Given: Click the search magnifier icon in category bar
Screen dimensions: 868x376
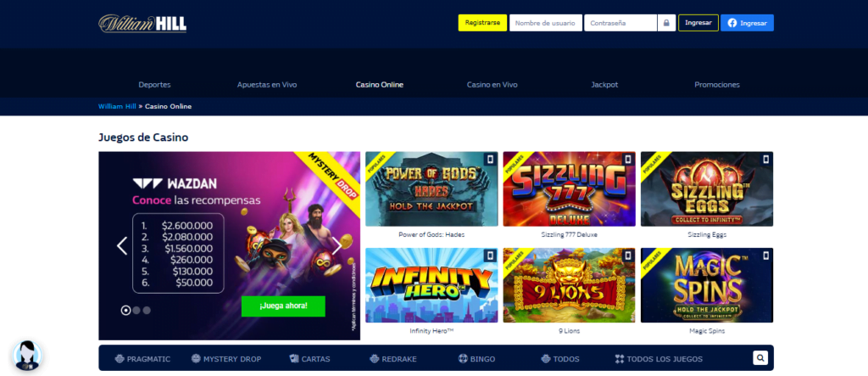Looking at the screenshot, I should coord(761,358).
